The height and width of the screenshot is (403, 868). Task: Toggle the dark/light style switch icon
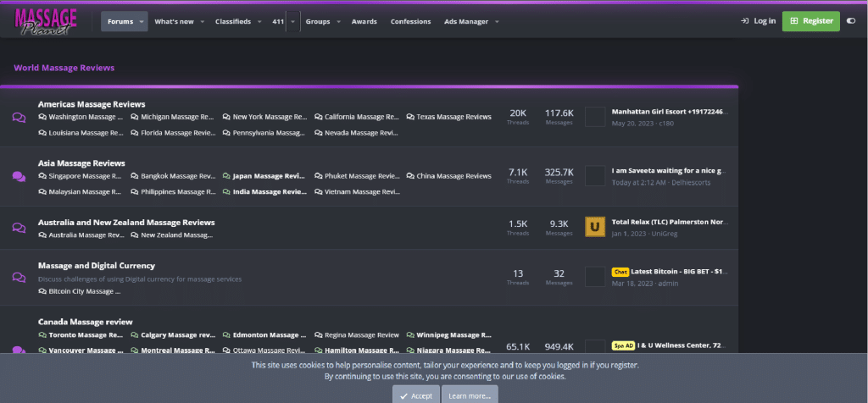pyautogui.click(x=851, y=21)
